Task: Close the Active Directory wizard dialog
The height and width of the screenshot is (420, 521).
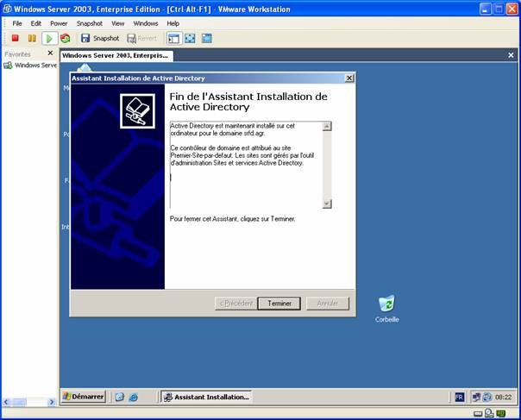Action: coord(348,78)
